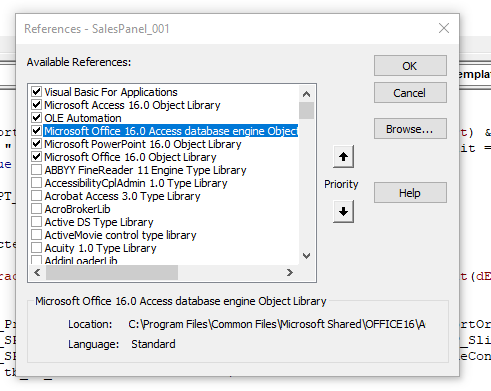Uncheck Visual Basic For Applications checkbox
491x391 pixels.
(36, 91)
